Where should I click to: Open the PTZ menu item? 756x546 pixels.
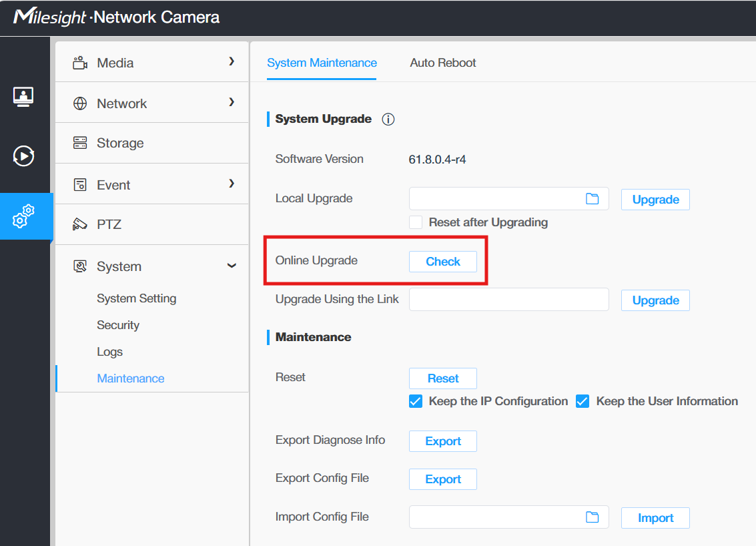pyautogui.click(x=152, y=224)
